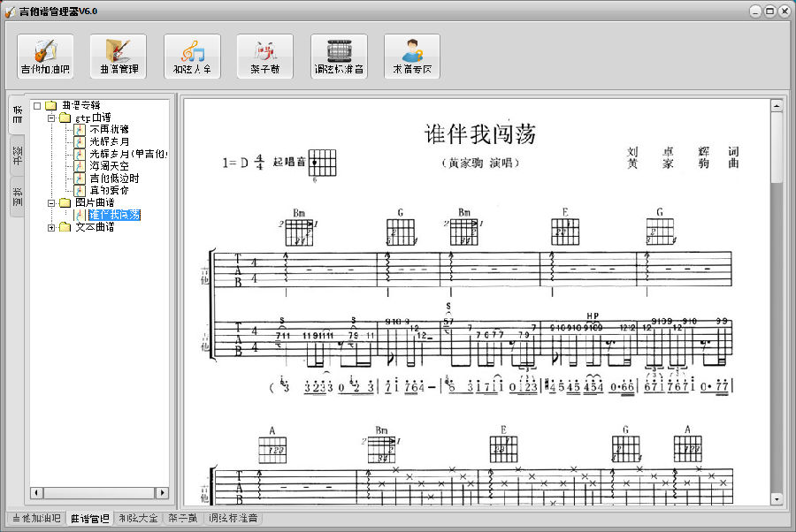Viewport: 796px width, 532px height.
Task: Select the 架子鼓 bottom tab
Action: click(183, 518)
